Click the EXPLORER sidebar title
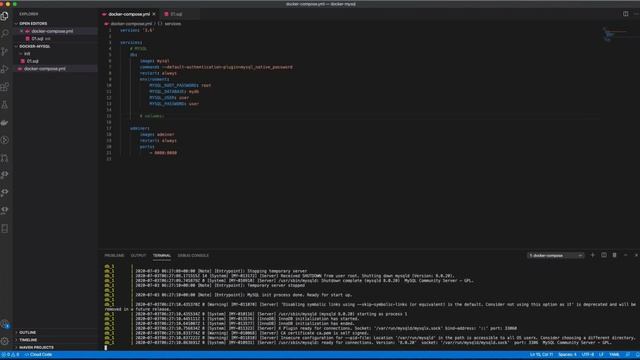Screen dimensions: 640x360 29,14
